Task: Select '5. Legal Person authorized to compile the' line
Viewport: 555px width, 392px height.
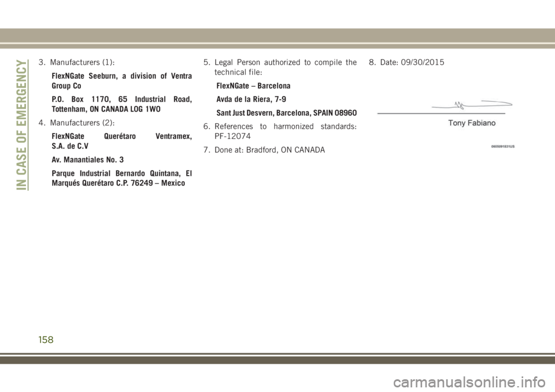Action: pos(280,62)
